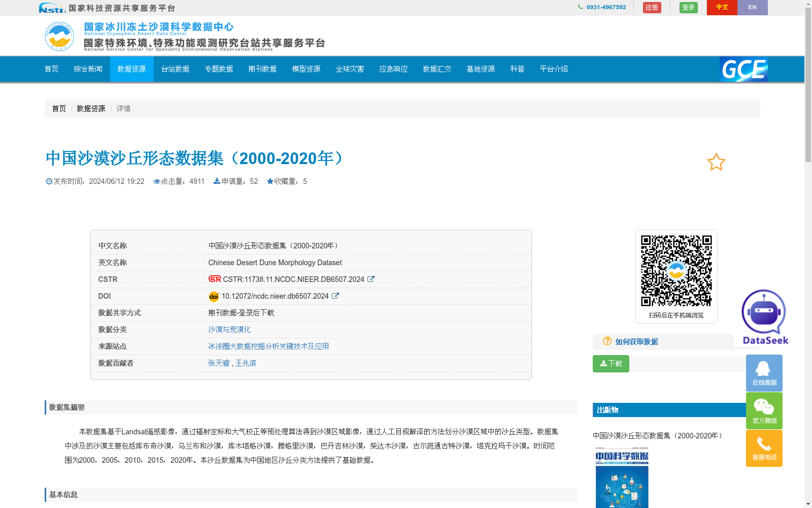Click 首页 in the breadcrumb

59,109
